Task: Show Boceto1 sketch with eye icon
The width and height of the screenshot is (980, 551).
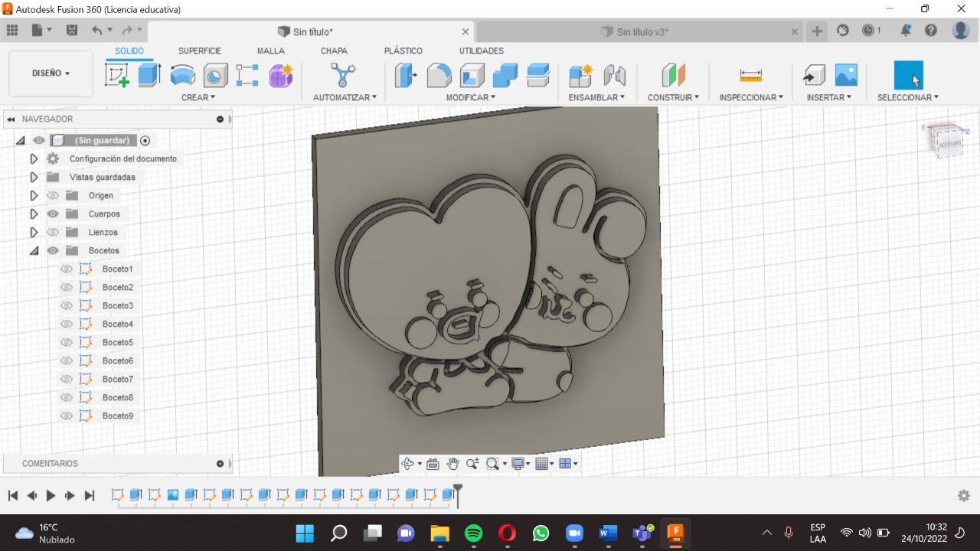Action: (67, 269)
